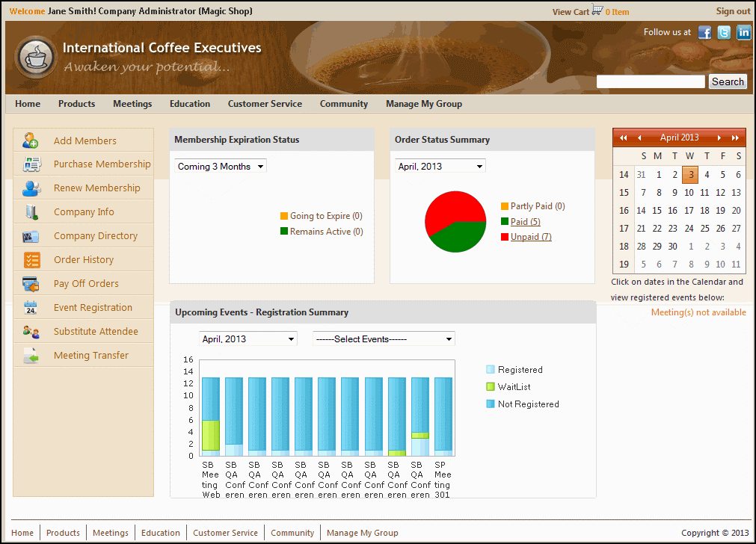Viewport: 756px width, 544px height.
Task: Click the Search button
Action: click(728, 81)
